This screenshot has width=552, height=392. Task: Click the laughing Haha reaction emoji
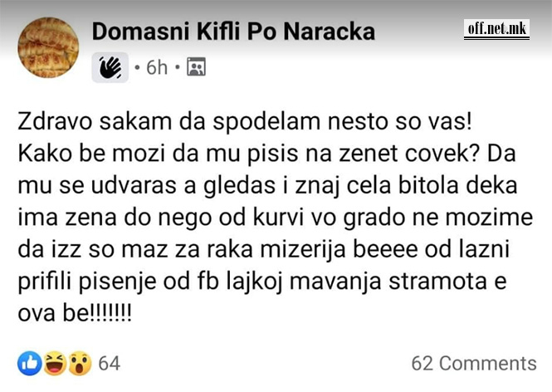pyautogui.click(x=54, y=363)
